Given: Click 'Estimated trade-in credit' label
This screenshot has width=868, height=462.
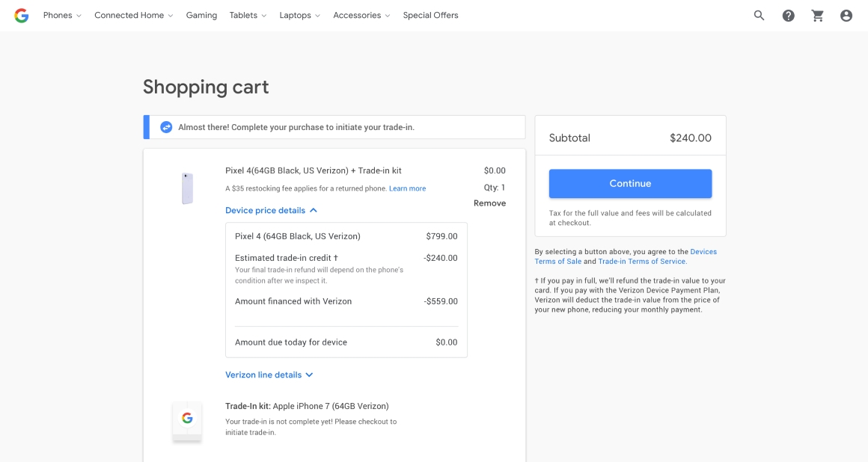Looking at the screenshot, I should [286, 258].
